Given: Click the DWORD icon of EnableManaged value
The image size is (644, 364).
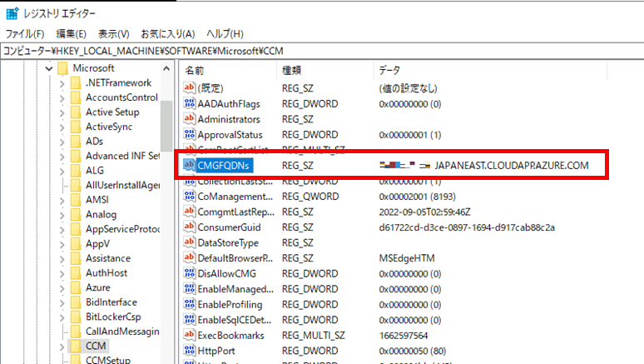Looking at the screenshot, I should 189,288.
